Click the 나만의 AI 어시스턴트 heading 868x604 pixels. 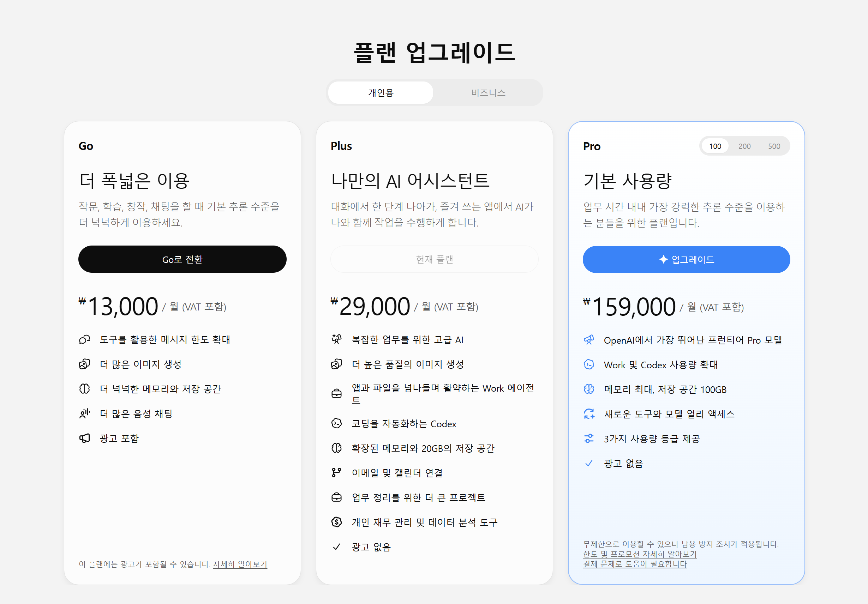410,181
